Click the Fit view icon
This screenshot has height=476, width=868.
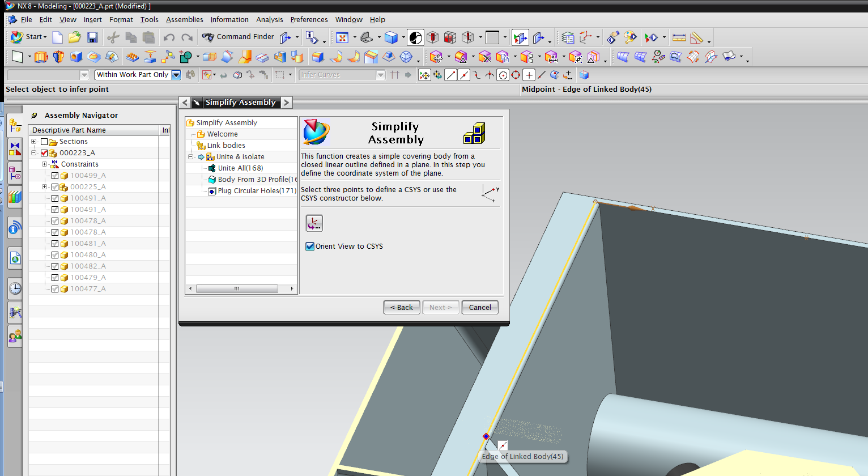click(342, 38)
